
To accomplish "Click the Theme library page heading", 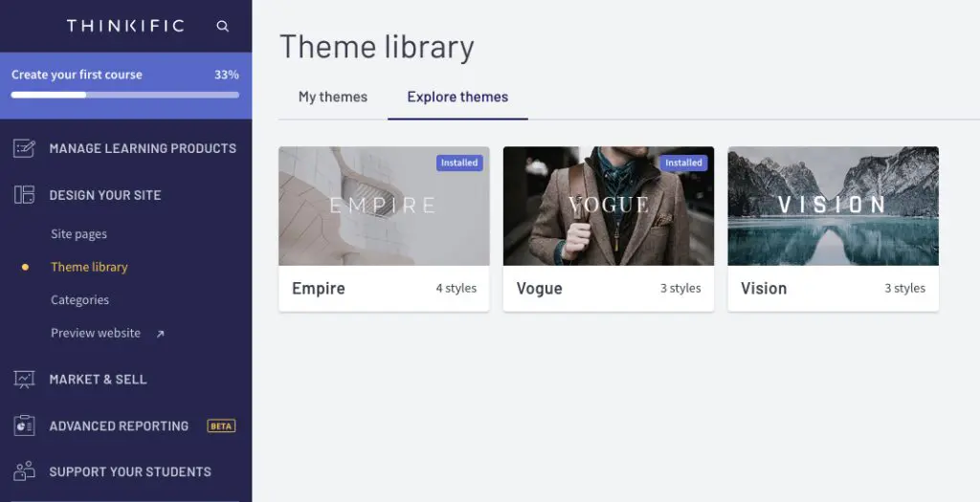I will pyautogui.click(x=377, y=48).
